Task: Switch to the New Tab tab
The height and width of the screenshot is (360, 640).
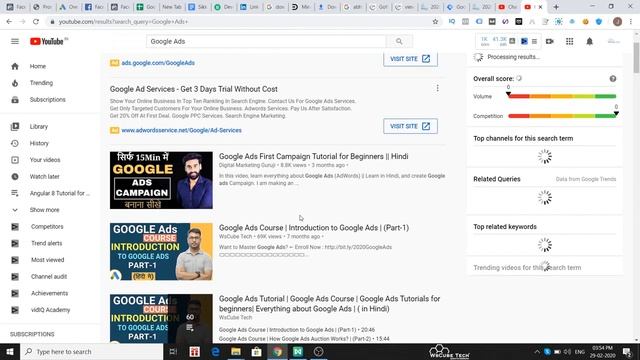Action: (171, 7)
